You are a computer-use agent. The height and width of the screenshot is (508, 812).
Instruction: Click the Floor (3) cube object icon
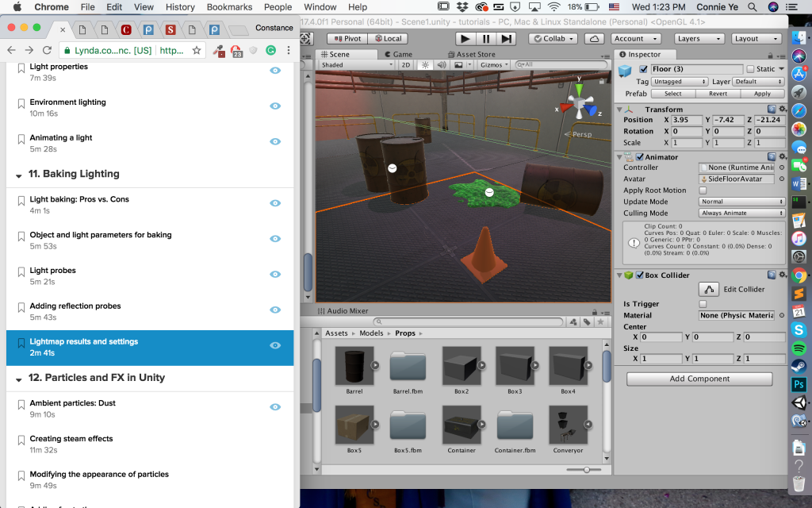click(625, 71)
